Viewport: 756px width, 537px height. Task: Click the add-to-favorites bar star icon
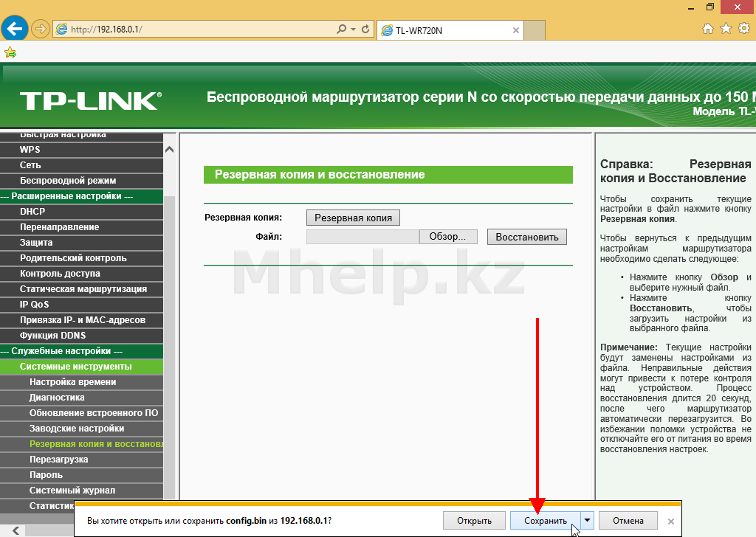[x=10, y=52]
